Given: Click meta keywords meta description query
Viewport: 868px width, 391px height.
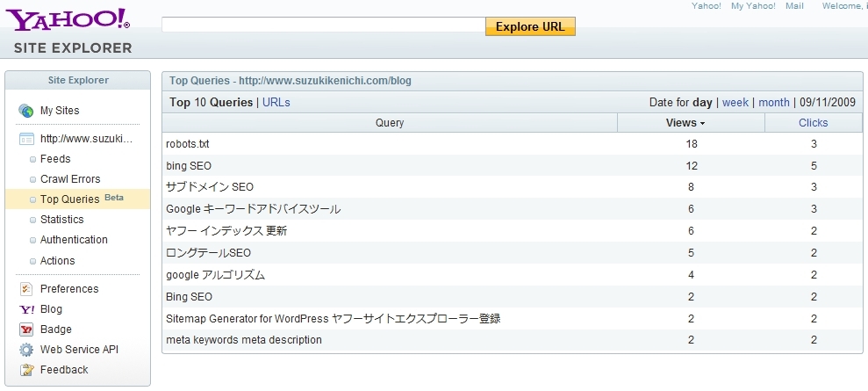Looking at the screenshot, I should click(244, 340).
